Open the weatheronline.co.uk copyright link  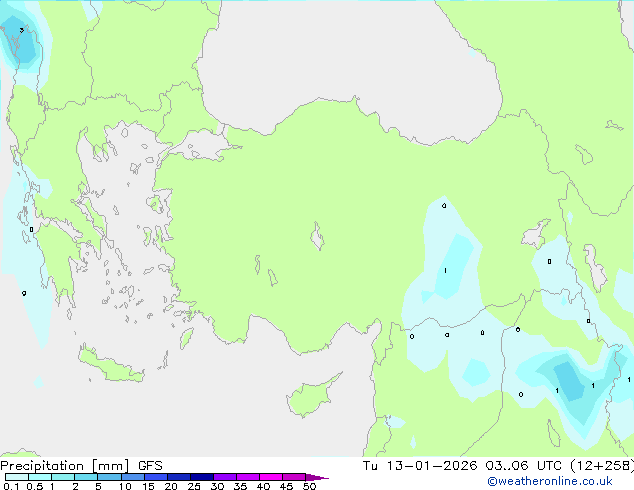click(550, 481)
